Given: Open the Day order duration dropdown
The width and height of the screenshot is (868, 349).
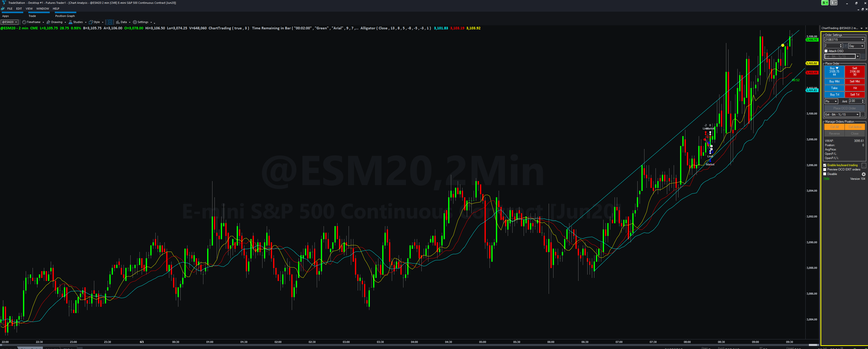Looking at the screenshot, I should [856, 46].
